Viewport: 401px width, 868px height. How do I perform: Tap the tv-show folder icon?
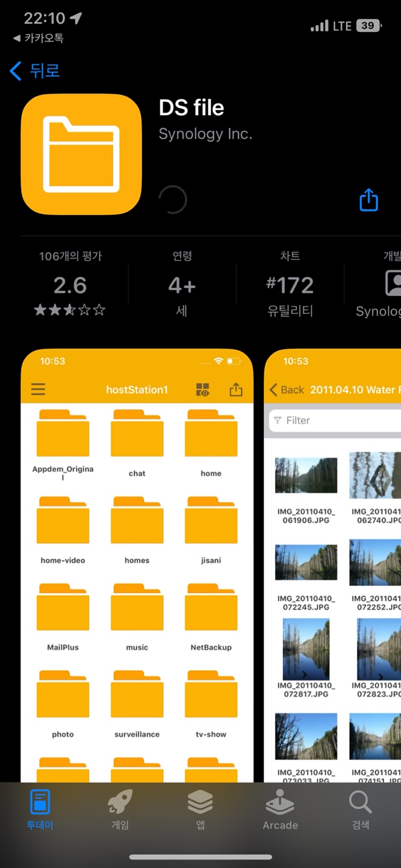211,694
